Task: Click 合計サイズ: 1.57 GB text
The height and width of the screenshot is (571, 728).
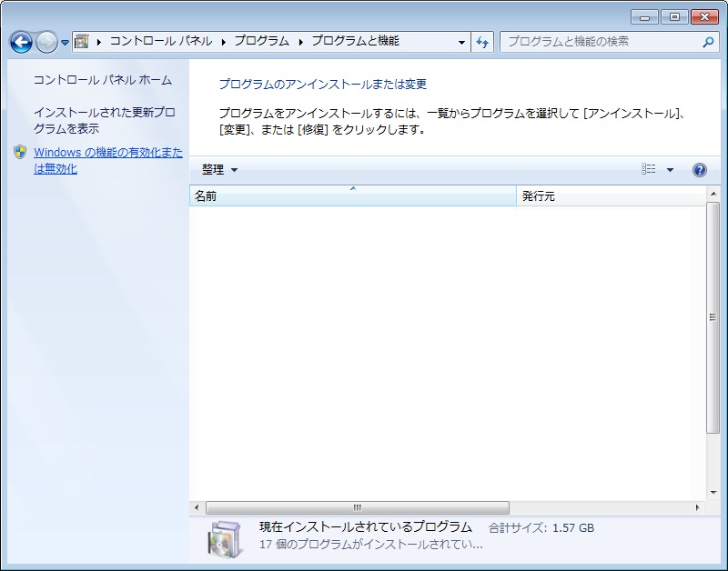Action: (541, 528)
